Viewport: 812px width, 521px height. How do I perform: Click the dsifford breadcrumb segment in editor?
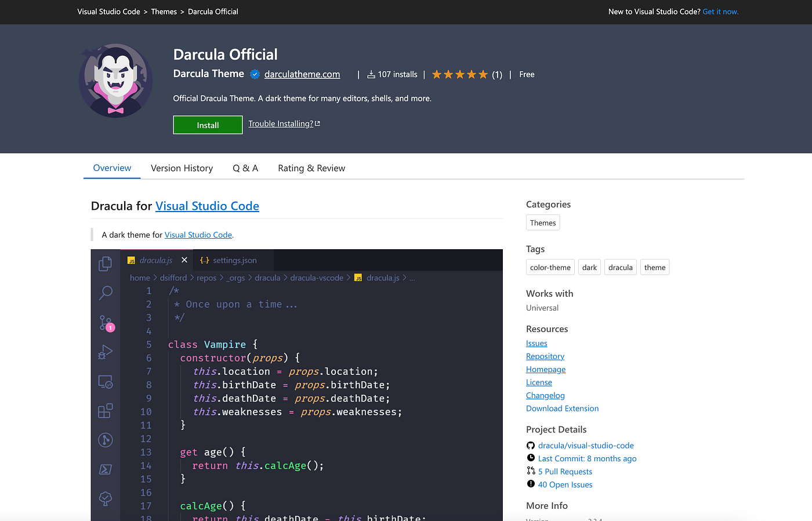[173, 278]
